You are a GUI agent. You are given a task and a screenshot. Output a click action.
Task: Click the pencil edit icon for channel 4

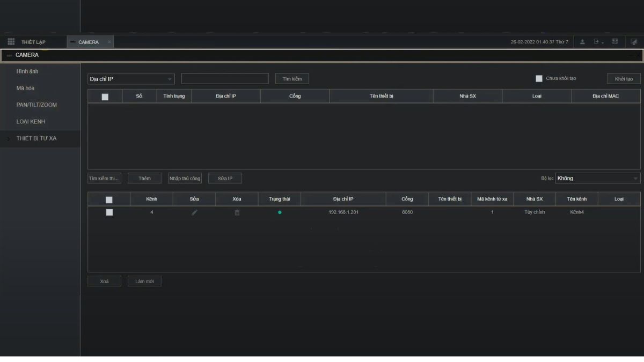[194, 212]
